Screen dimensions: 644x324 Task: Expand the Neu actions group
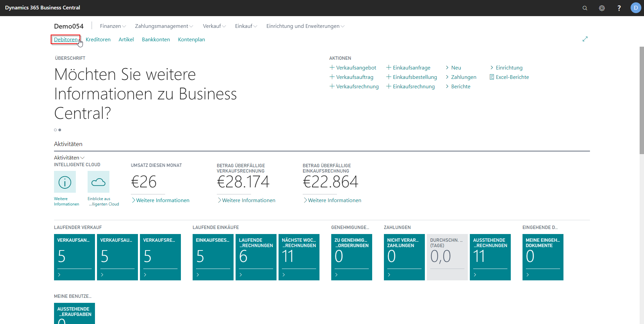453,67
